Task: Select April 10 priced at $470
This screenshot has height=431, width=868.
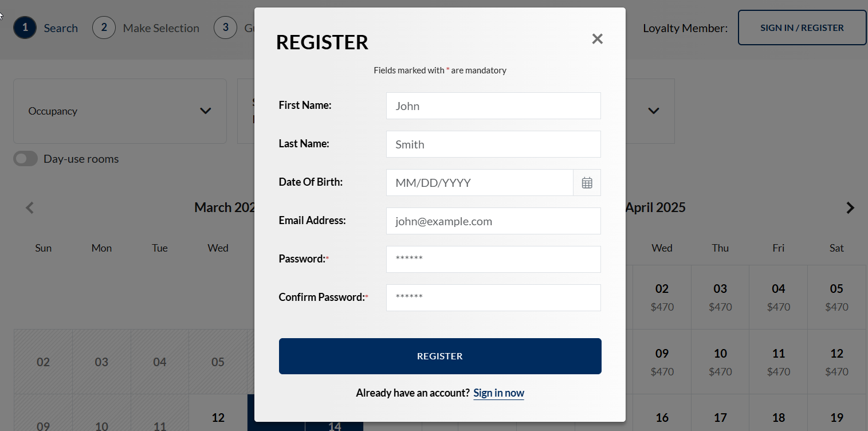Action: click(720, 362)
